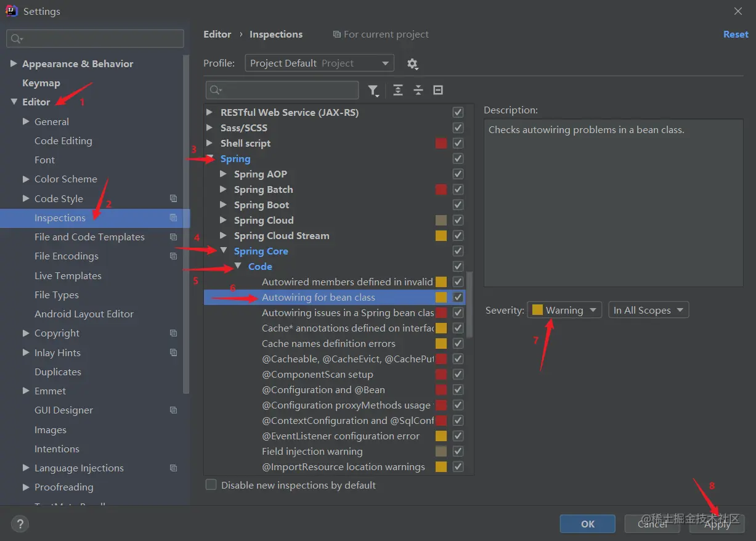The image size is (756, 541).
Task: Enable Disable new inspections by default
Action: pyautogui.click(x=211, y=485)
